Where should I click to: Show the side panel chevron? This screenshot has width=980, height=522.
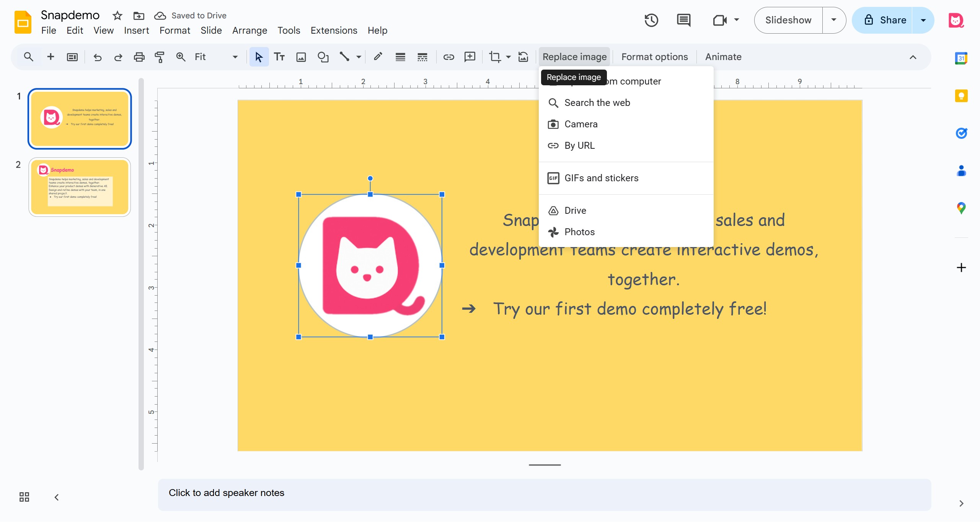point(961,503)
